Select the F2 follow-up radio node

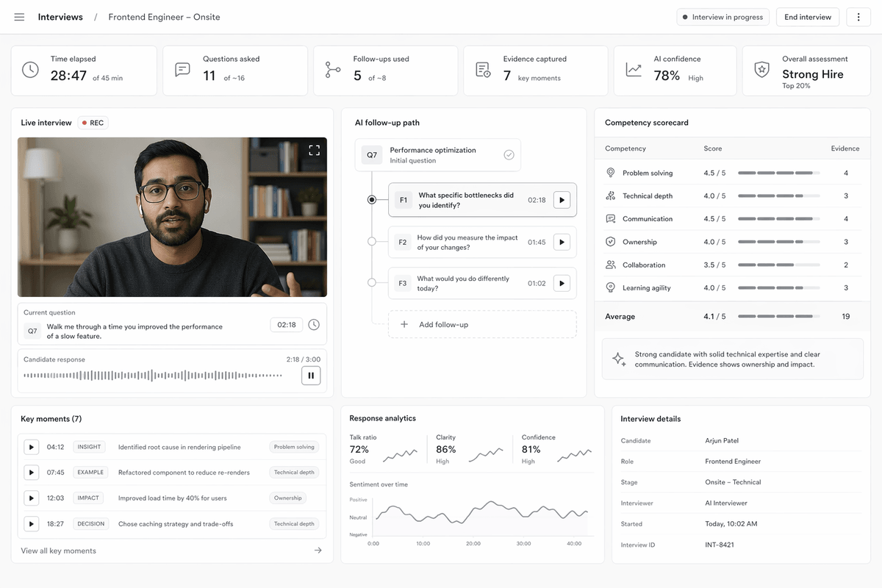[x=372, y=242]
